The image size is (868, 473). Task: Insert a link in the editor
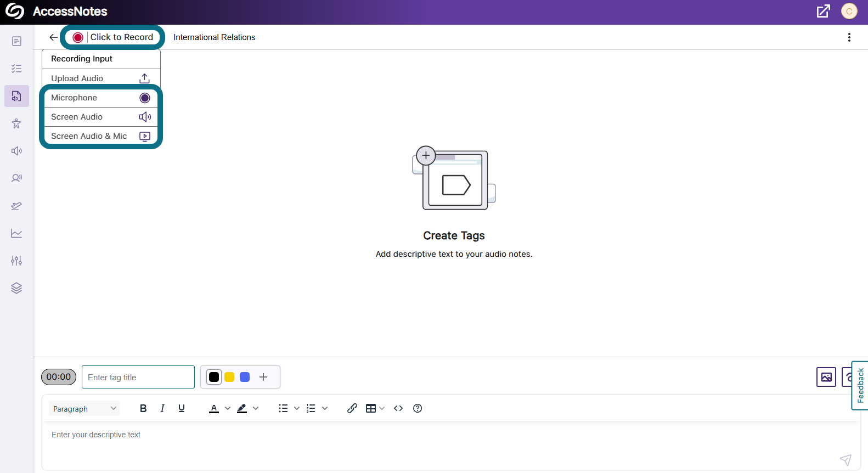[352, 408]
